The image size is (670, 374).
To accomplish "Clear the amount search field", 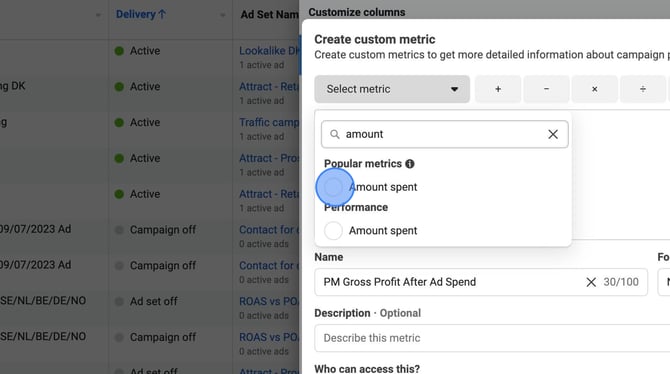I will pyautogui.click(x=553, y=134).
